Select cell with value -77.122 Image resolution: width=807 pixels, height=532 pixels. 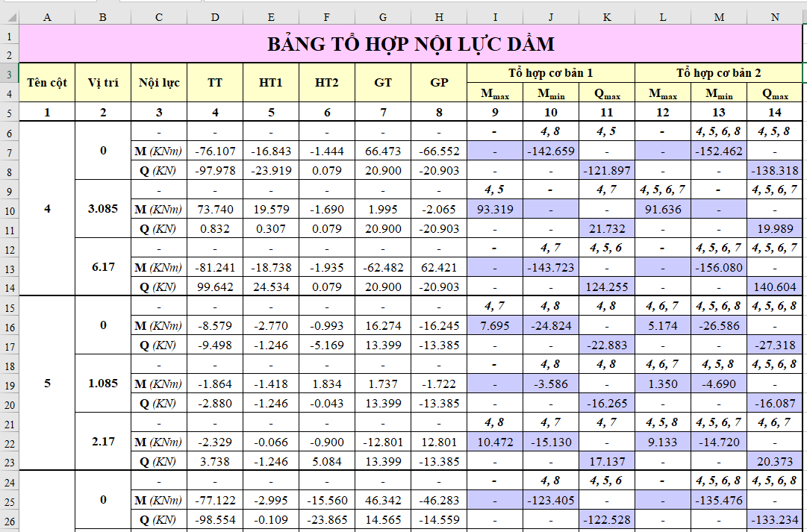[215, 500]
